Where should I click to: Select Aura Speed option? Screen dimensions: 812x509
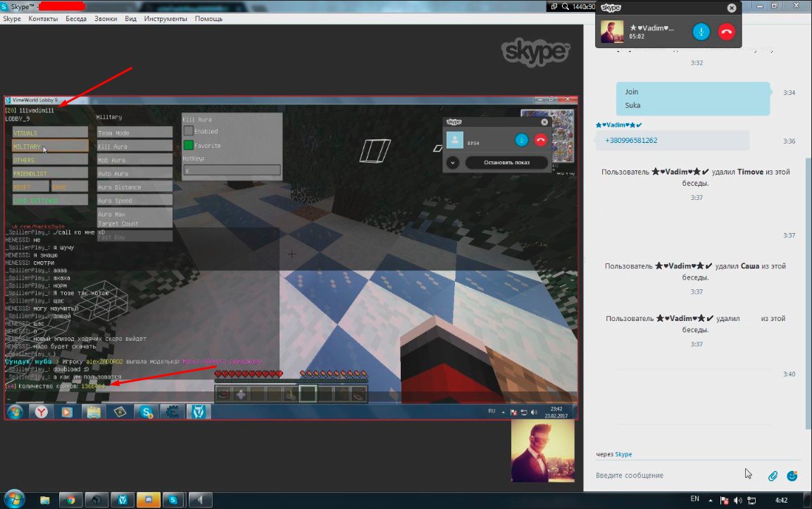135,200
